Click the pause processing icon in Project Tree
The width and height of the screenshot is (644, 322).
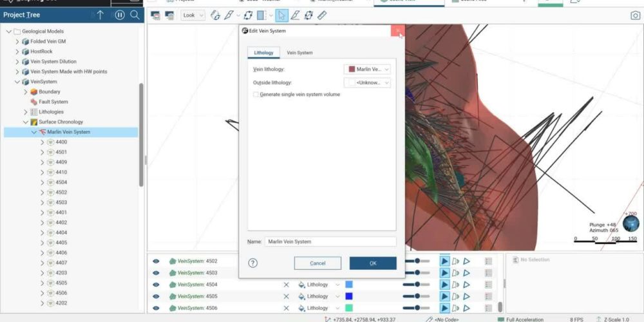[118, 15]
